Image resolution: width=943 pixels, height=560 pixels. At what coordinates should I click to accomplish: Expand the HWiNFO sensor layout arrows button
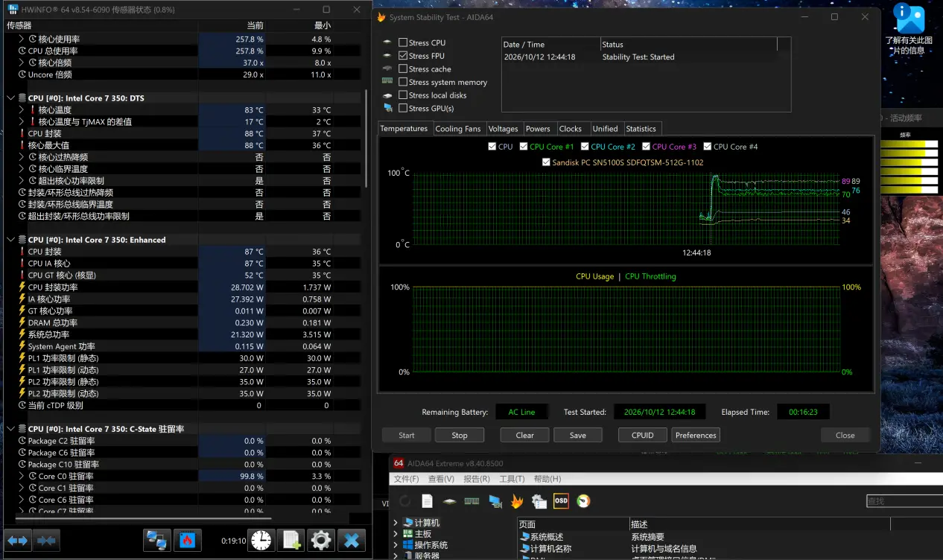coord(18,540)
